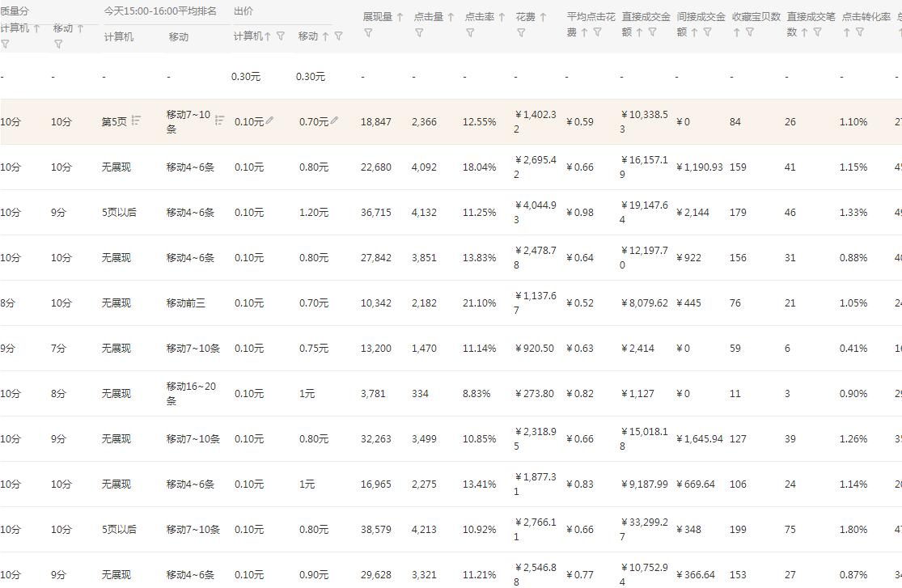Open filter under 质量分 计算机 header
The width and height of the screenshot is (902, 588).
(5, 44)
